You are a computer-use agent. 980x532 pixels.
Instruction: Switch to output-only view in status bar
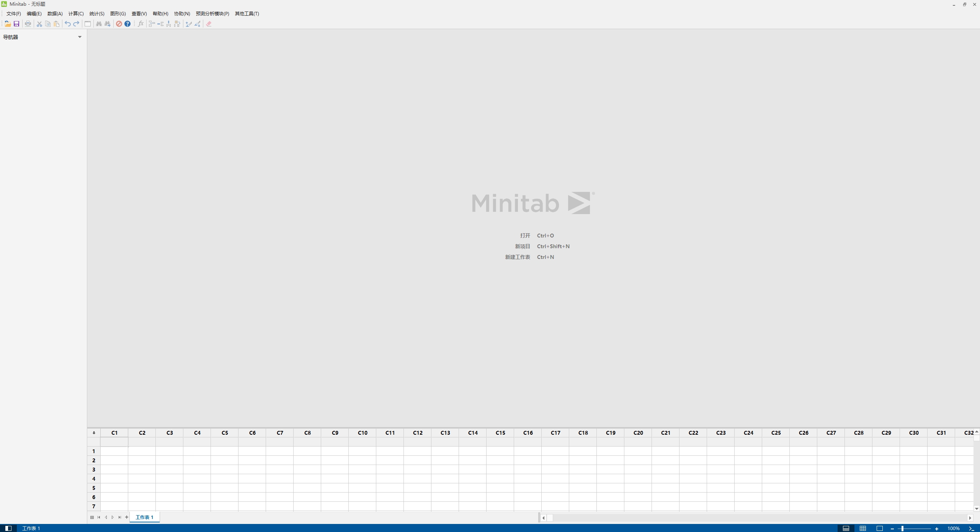tap(880, 529)
